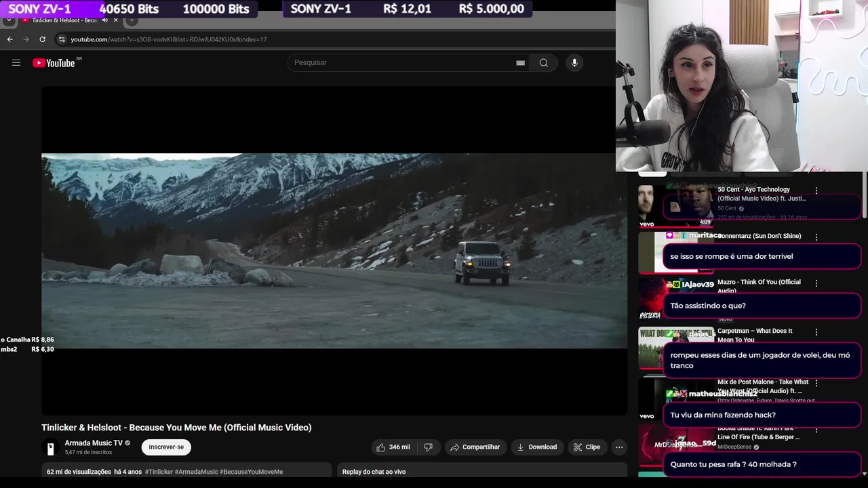The height and width of the screenshot is (488, 868).
Task: Close the Tinlicker & Helsloot tab
Action: point(115,20)
